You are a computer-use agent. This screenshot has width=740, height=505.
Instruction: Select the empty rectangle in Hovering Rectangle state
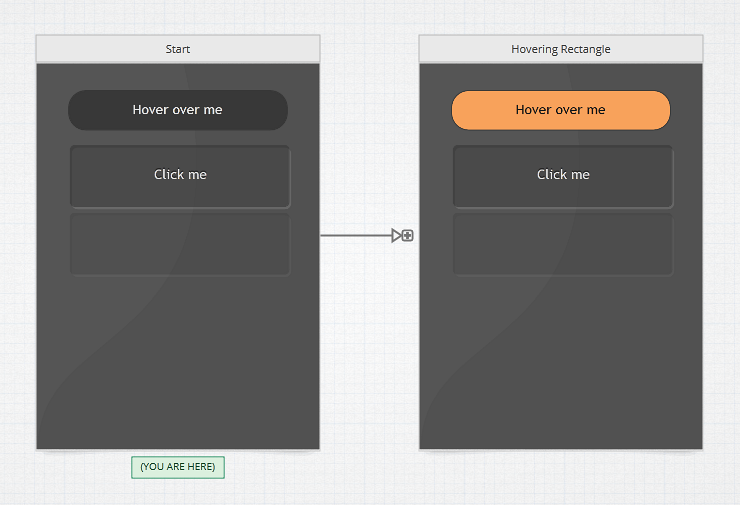click(x=563, y=244)
